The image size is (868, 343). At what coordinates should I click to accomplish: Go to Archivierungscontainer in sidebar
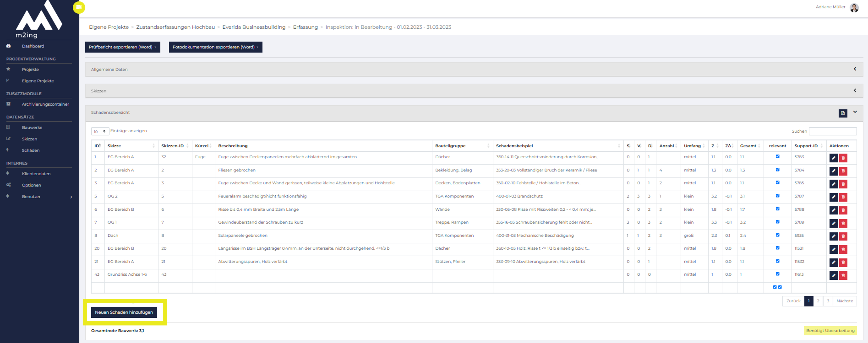point(46,104)
